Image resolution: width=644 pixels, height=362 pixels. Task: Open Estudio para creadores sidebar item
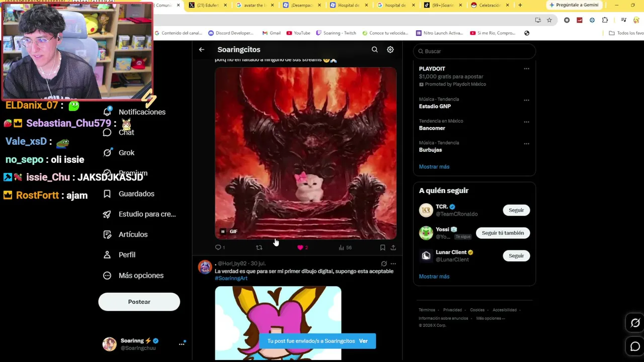click(139, 214)
